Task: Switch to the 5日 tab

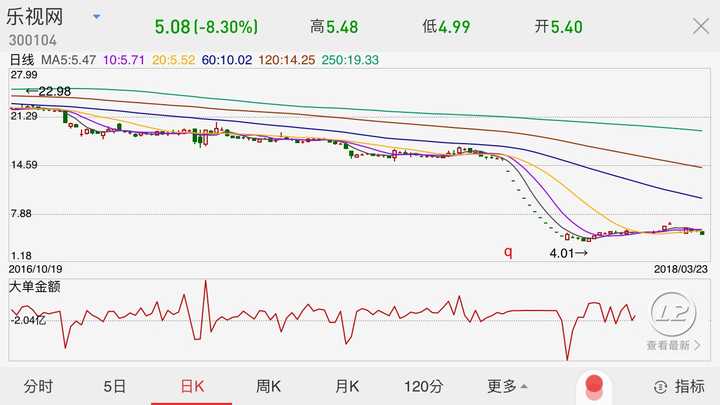Action: coord(114,387)
